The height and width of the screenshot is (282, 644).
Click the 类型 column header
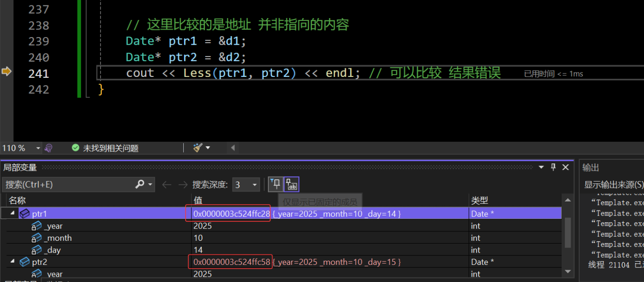tap(480, 200)
